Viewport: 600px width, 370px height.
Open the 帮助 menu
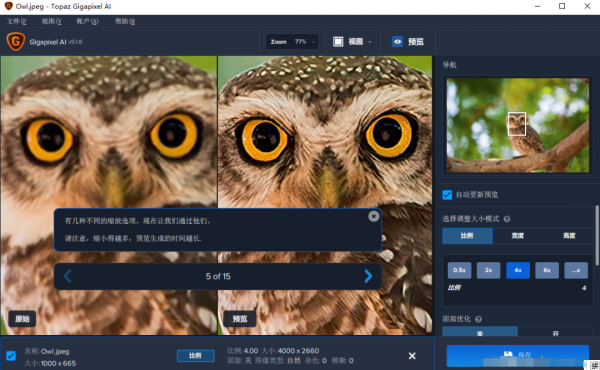[125, 21]
